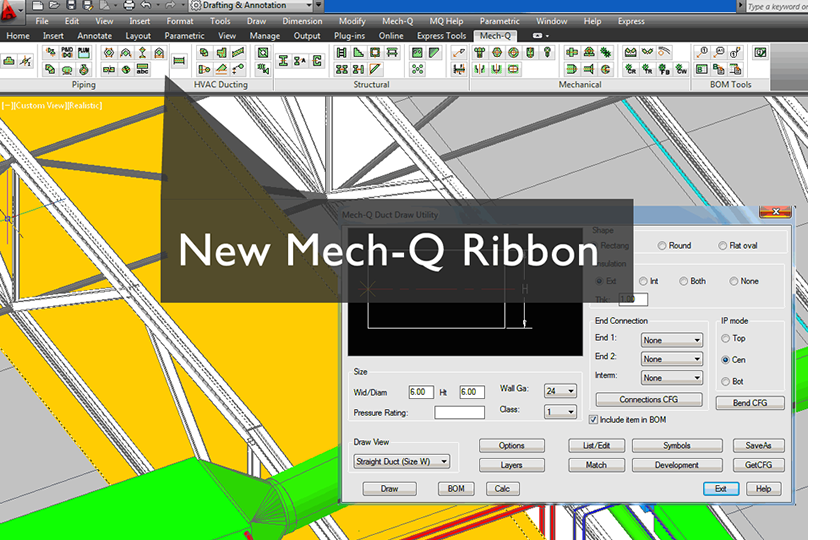Set IP mode to Top
Screen dimensions: 840x540
pos(725,338)
